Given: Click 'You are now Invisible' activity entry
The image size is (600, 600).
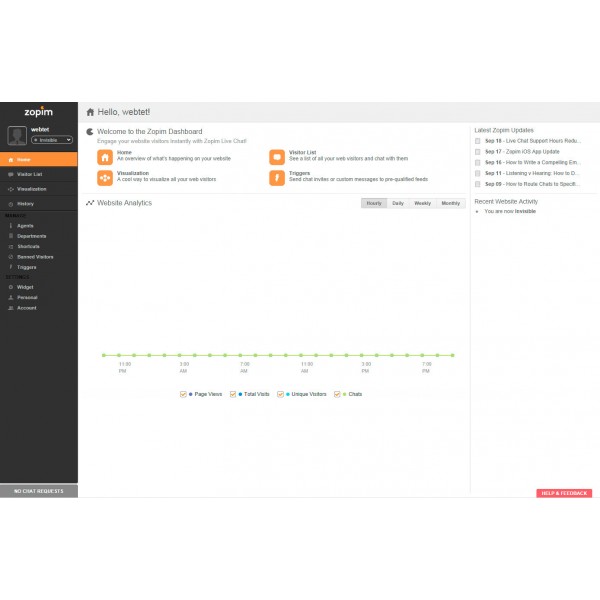Looking at the screenshot, I should tap(510, 211).
